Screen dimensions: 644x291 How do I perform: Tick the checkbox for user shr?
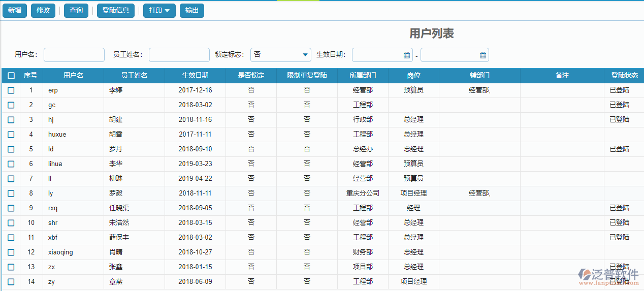(11, 223)
